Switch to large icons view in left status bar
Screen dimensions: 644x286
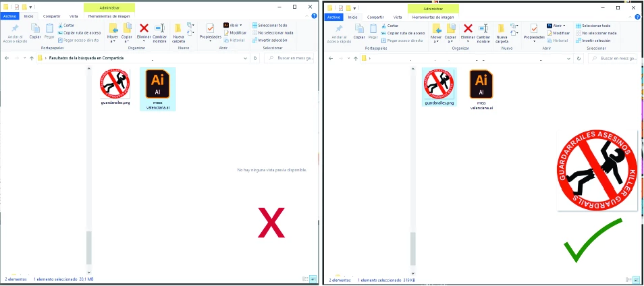click(x=313, y=279)
